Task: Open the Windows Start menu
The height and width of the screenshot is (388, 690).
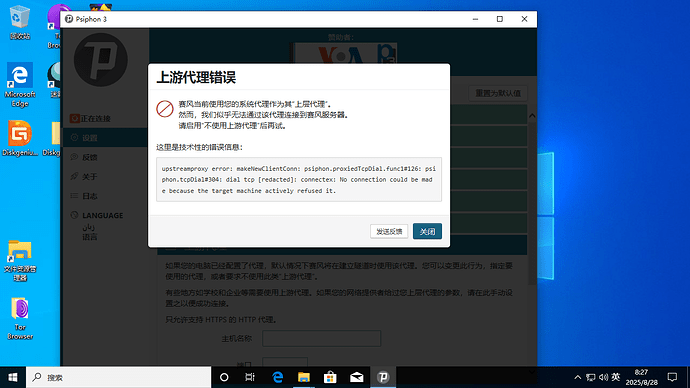Action: 13,377
